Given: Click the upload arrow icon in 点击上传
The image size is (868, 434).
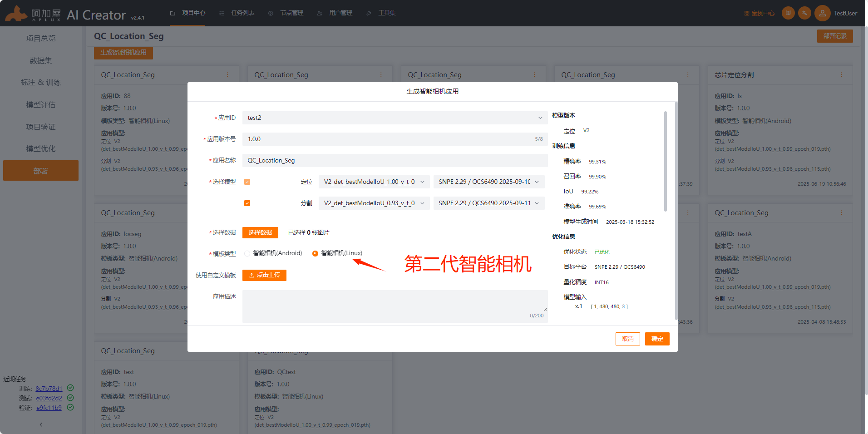Looking at the screenshot, I should point(252,275).
